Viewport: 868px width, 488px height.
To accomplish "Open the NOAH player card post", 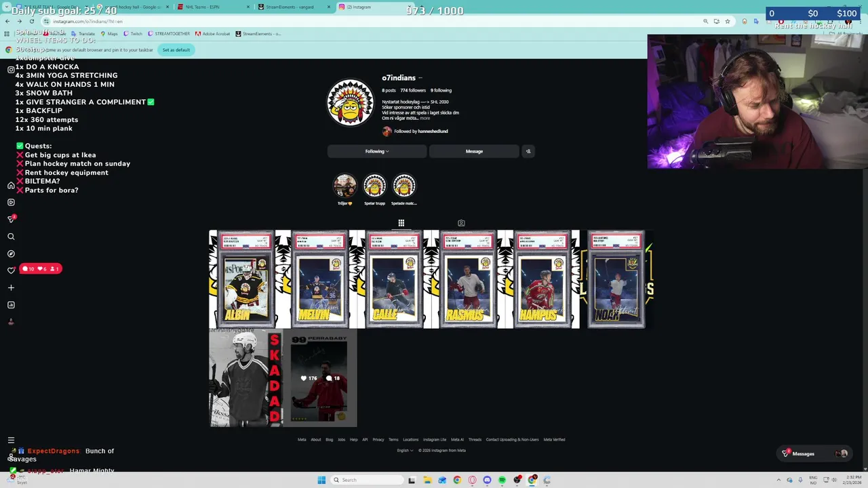I will 617,279.
